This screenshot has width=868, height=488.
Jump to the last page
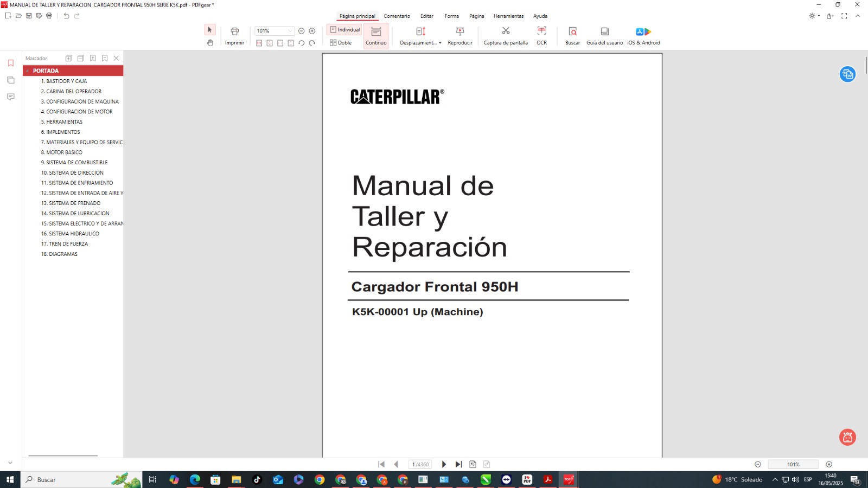458,464
